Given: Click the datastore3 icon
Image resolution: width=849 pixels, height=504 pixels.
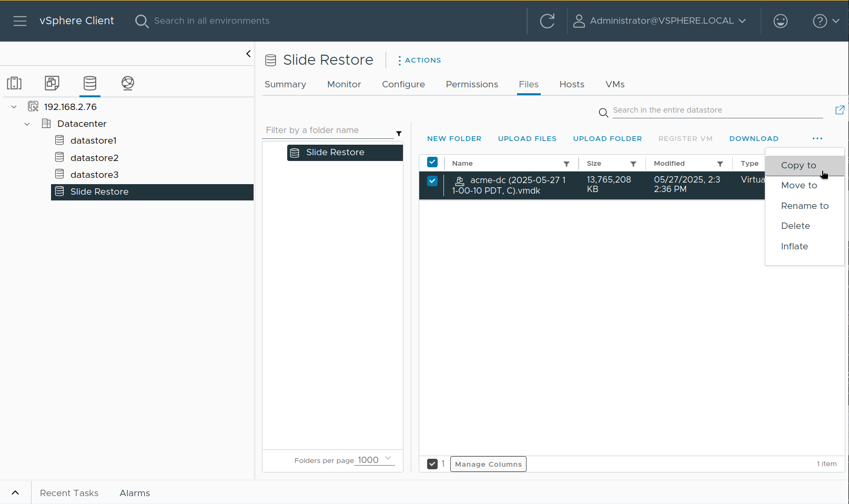Looking at the screenshot, I should click(x=59, y=174).
